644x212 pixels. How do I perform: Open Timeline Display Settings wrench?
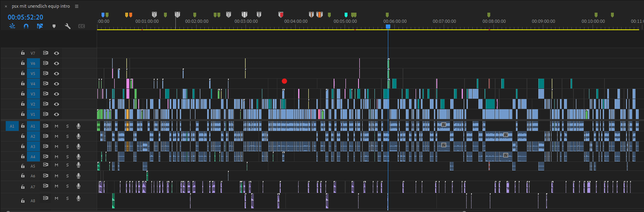[x=68, y=26]
